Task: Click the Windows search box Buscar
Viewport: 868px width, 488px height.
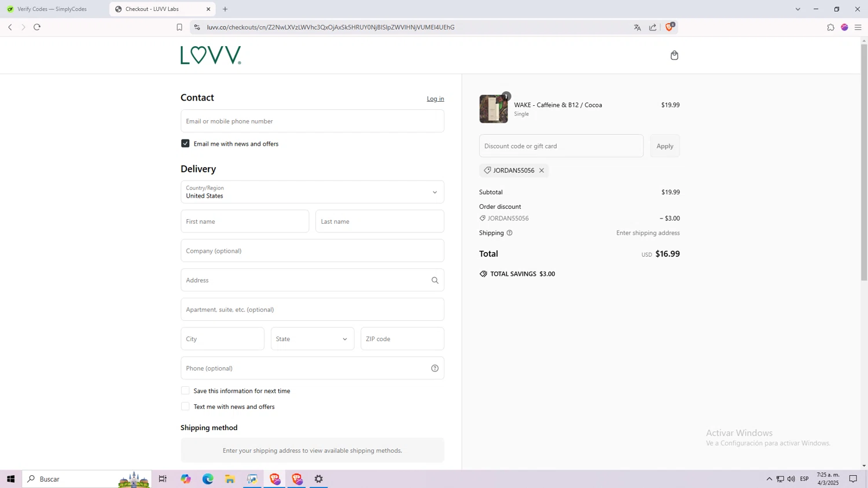Action: tap(87, 479)
